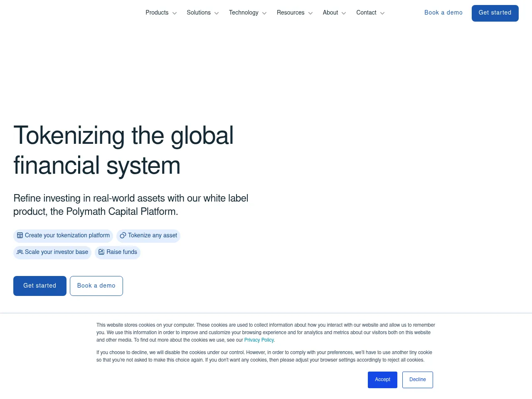This screenshot has width=532, height=399.
Task: Click the people icon beside Scale your investor base
Action: [x=20, y=252]
